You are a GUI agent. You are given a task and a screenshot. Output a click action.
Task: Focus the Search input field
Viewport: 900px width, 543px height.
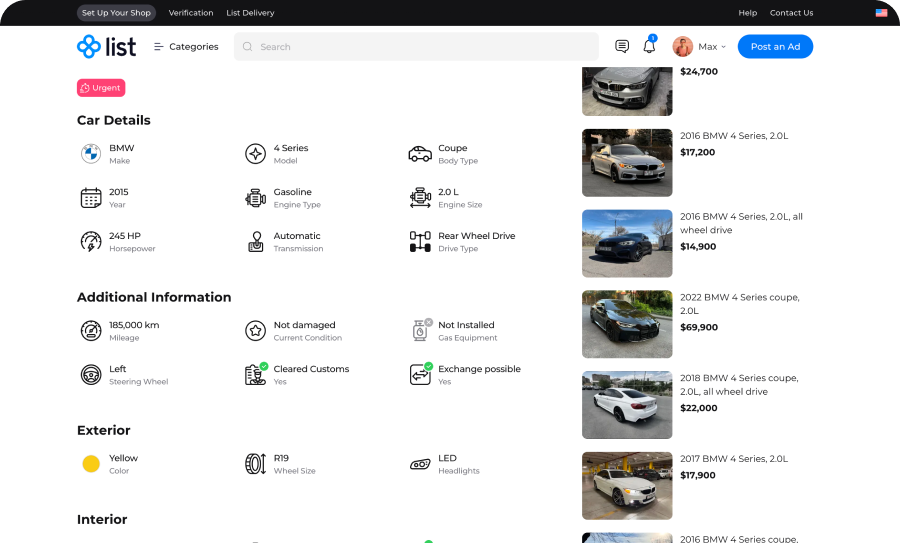click(416, 46)
